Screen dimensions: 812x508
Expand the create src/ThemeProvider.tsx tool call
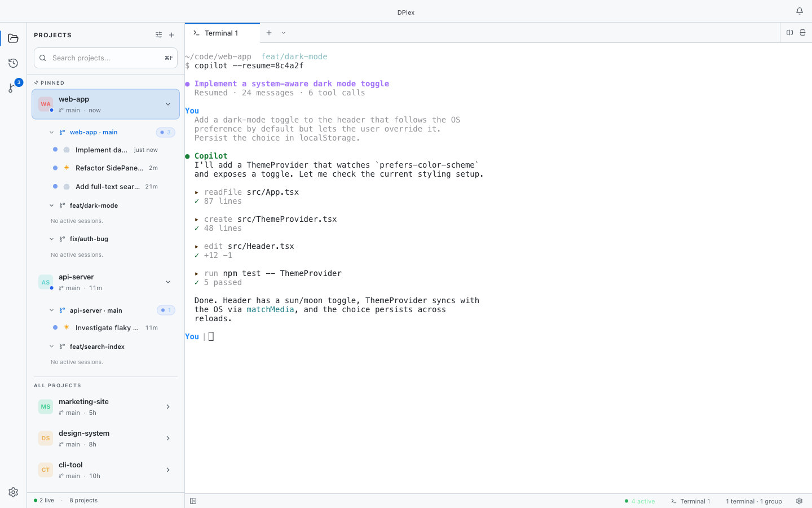point(265,219)
